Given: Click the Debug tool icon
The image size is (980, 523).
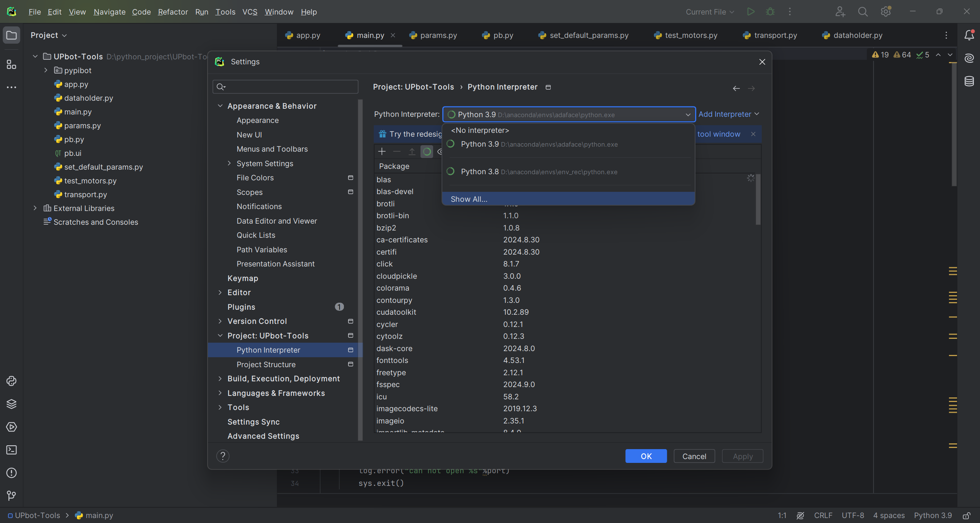Looking at the screenshot, I should click(770, 11).
